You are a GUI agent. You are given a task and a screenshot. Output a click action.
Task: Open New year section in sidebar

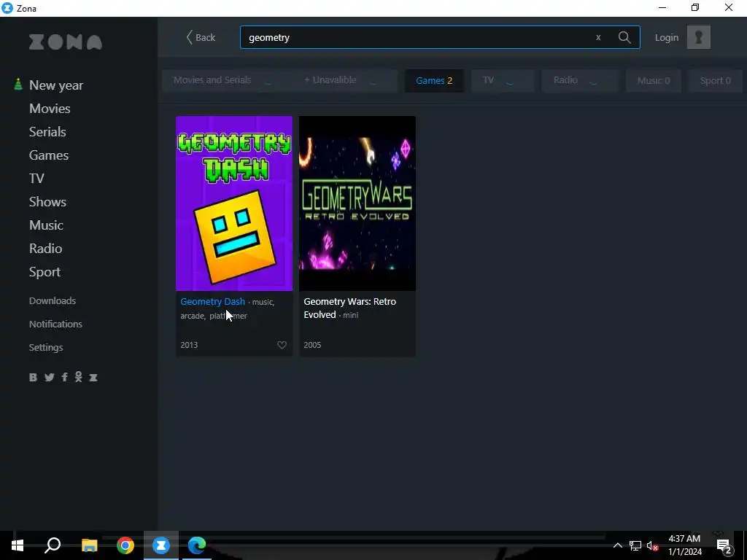coord(55,85)
